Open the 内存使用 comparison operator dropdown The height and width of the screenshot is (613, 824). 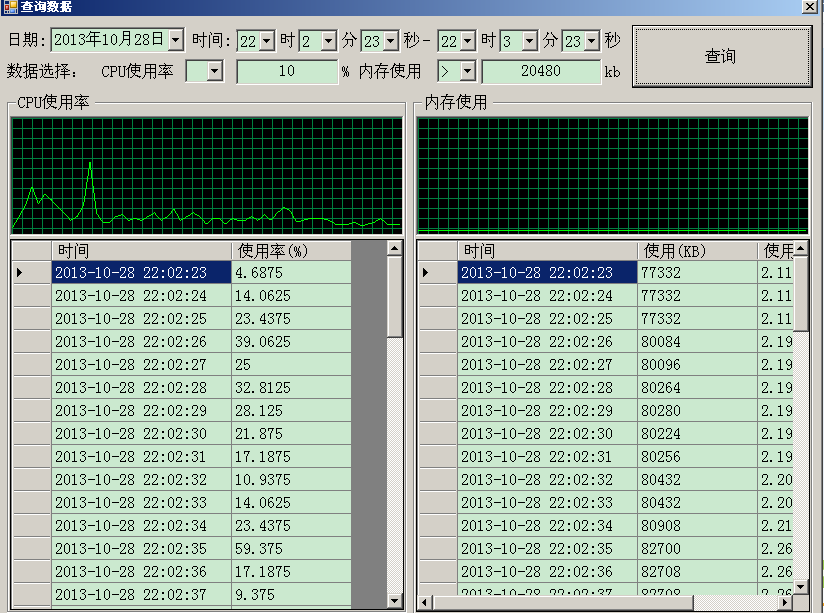(466, 72)
